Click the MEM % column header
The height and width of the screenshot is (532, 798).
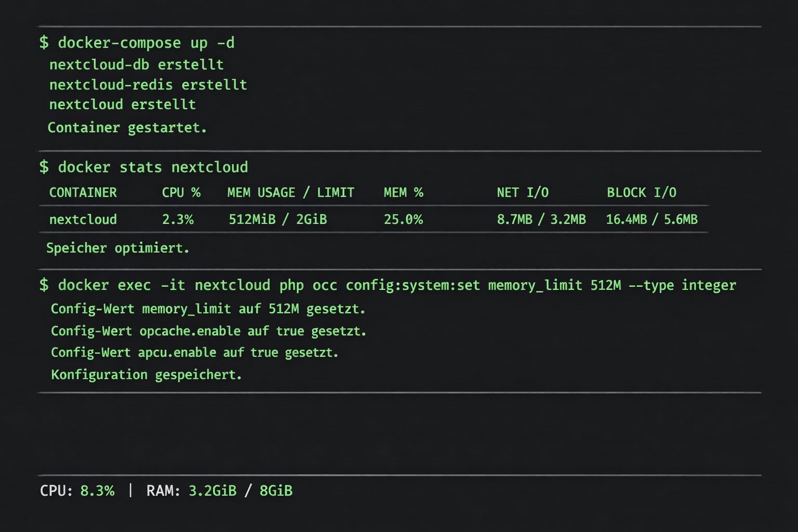403,192
